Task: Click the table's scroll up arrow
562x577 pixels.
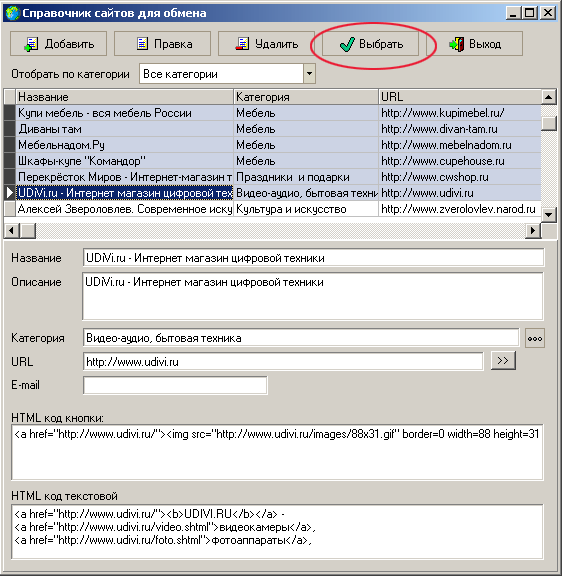Action: (x=548, y=97)
